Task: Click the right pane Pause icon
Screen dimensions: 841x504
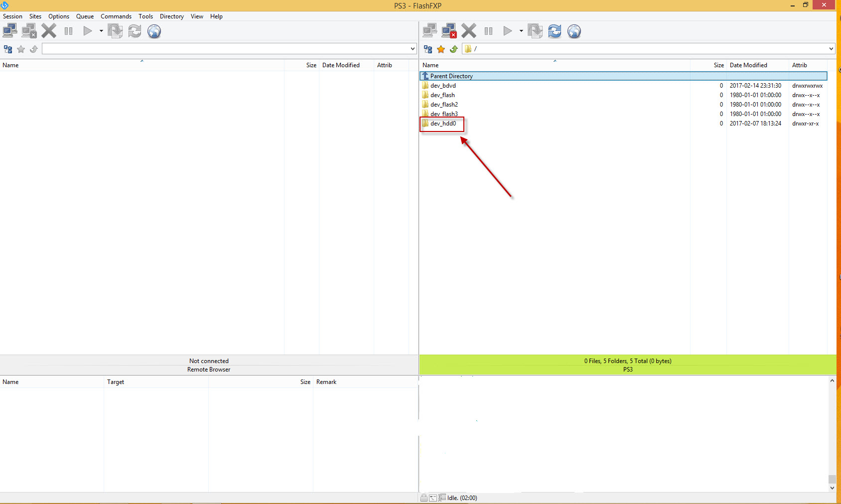Action: click(488, 31)
